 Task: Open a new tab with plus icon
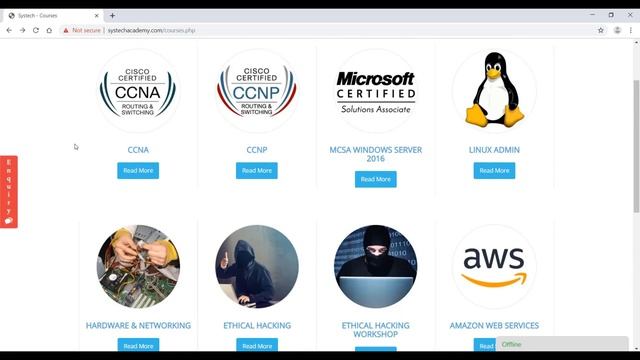point(112,16)
